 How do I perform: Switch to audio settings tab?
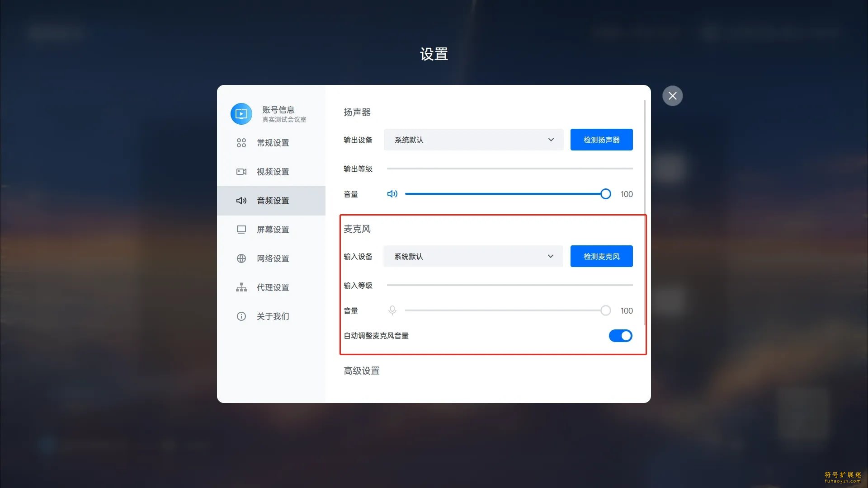click(272, 201)
